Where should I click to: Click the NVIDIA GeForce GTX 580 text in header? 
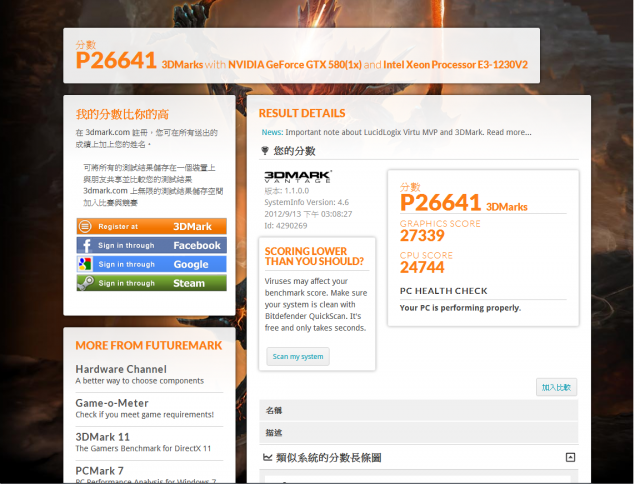pos(295,64)
